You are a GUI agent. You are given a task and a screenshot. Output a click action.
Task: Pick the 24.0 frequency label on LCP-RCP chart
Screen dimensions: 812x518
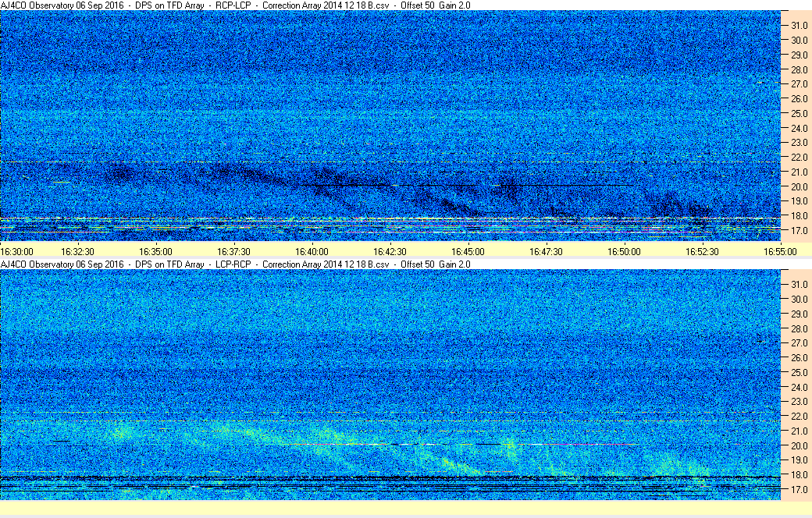pyautogui.click(x=799, y=387)
